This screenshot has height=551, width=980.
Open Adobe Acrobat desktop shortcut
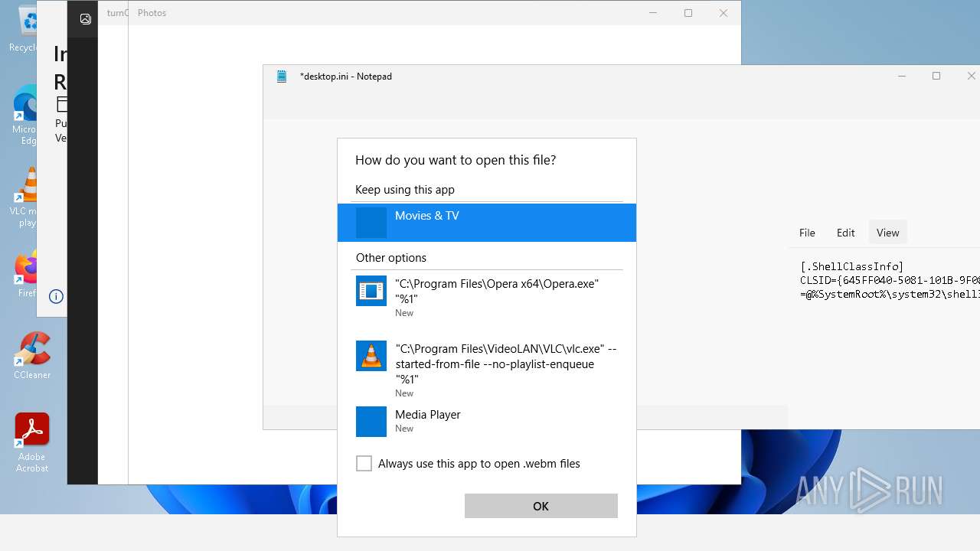32,442
